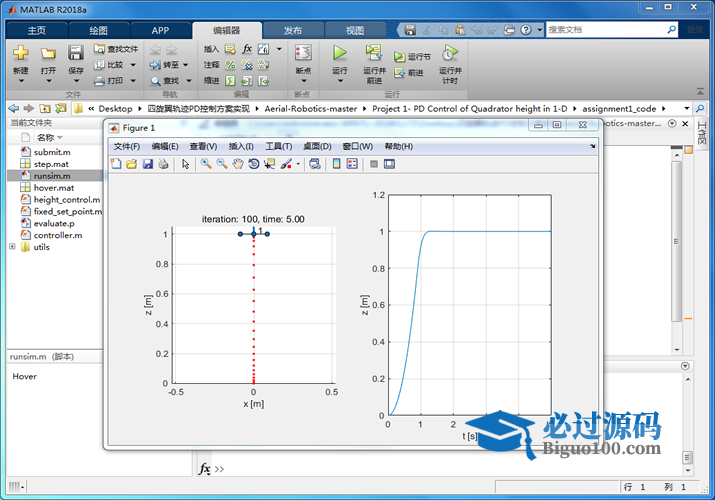Select submit.m in current folder panel
715x500 pixels.
(x=52, y=152)
